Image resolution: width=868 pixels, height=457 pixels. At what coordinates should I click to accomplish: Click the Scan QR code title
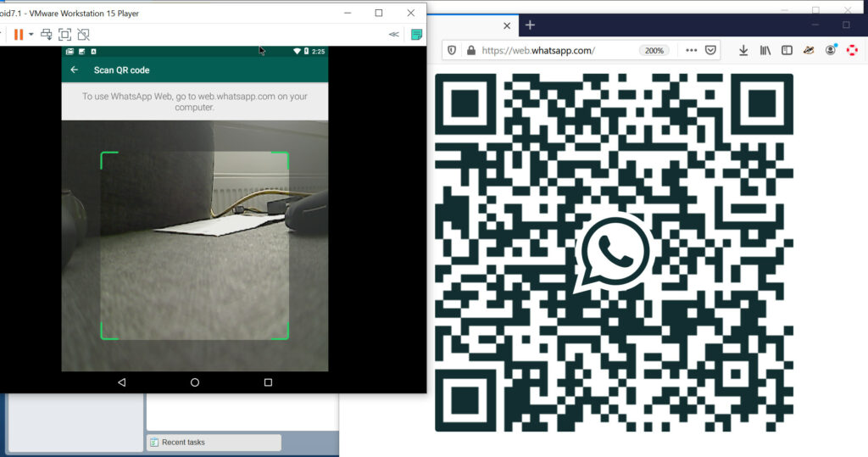click(121, 70)
